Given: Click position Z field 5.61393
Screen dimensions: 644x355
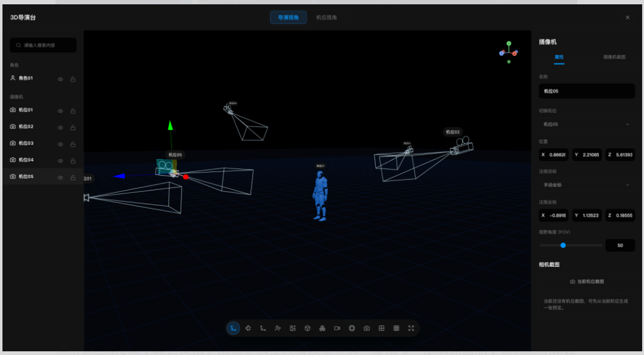Looking at the screenshot, I should [x=620, y=155].
